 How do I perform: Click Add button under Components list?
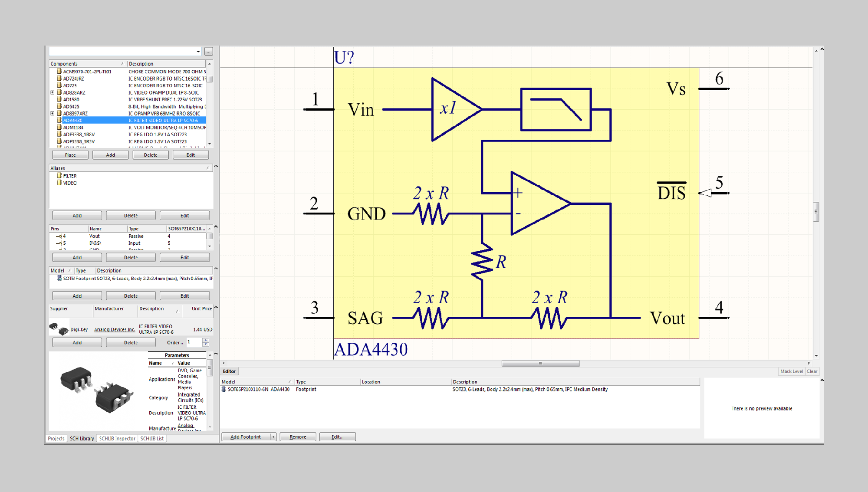tap(111, 155)
